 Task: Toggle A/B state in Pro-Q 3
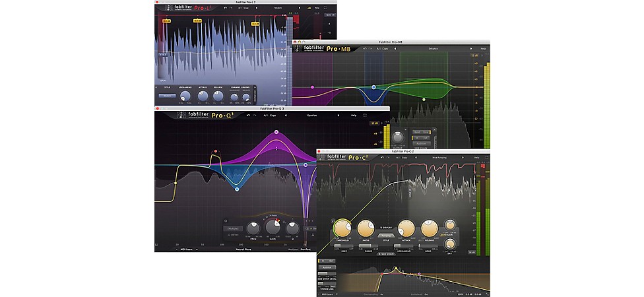pyautogui.click(x=265, y=115)
